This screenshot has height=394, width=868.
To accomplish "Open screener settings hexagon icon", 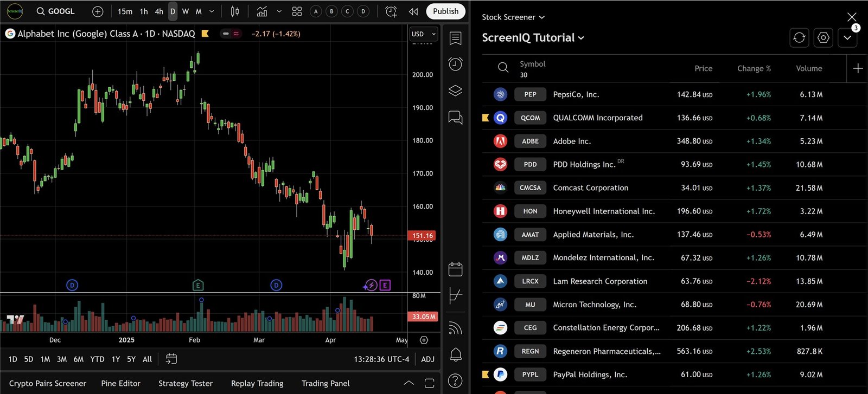I will pyautogui.click(x=824, y=38).
